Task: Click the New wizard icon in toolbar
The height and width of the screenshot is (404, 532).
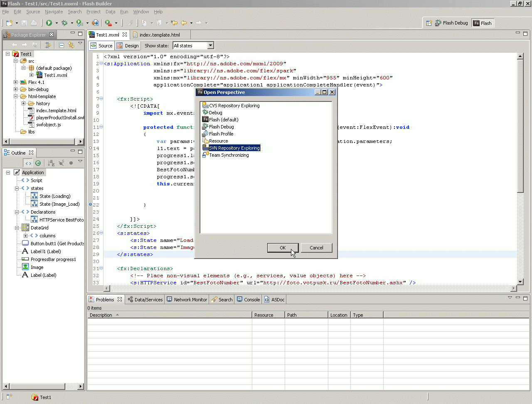Action: [9, 23]
